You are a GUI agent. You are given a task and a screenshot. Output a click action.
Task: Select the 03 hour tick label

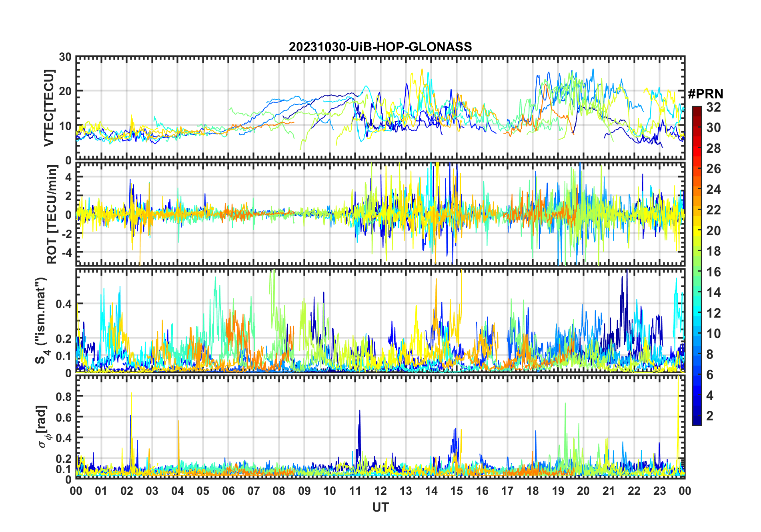[x=152, y=491]
